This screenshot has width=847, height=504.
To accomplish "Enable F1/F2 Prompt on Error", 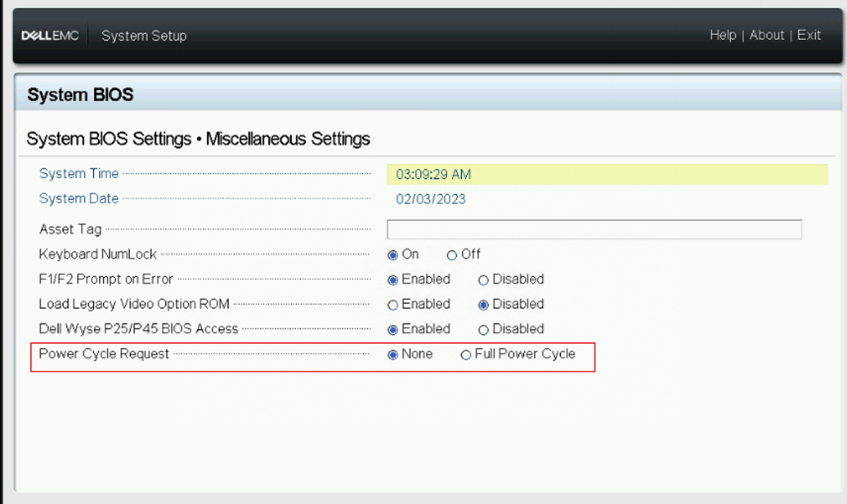I will [x=393, y=280].
